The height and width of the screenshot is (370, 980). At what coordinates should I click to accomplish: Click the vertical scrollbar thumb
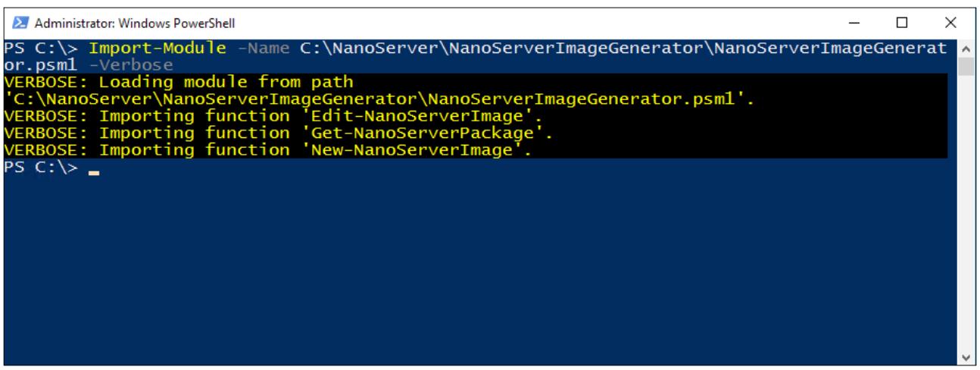[964, 67]
